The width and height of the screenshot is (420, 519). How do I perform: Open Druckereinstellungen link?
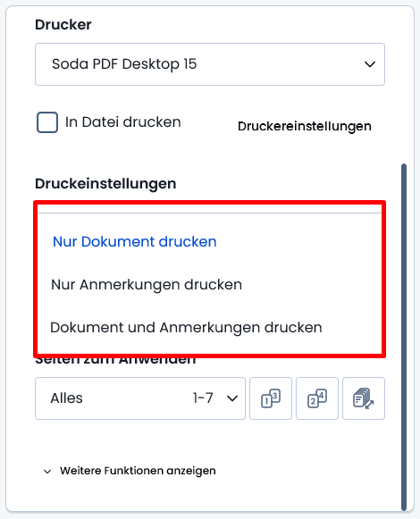point(305,126)
